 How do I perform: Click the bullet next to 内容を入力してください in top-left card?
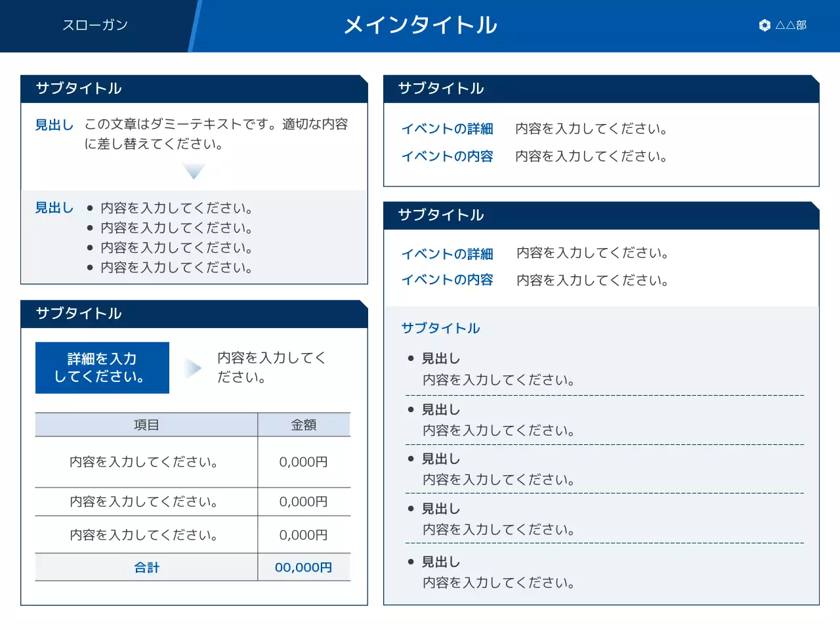[x=91, y=207]
